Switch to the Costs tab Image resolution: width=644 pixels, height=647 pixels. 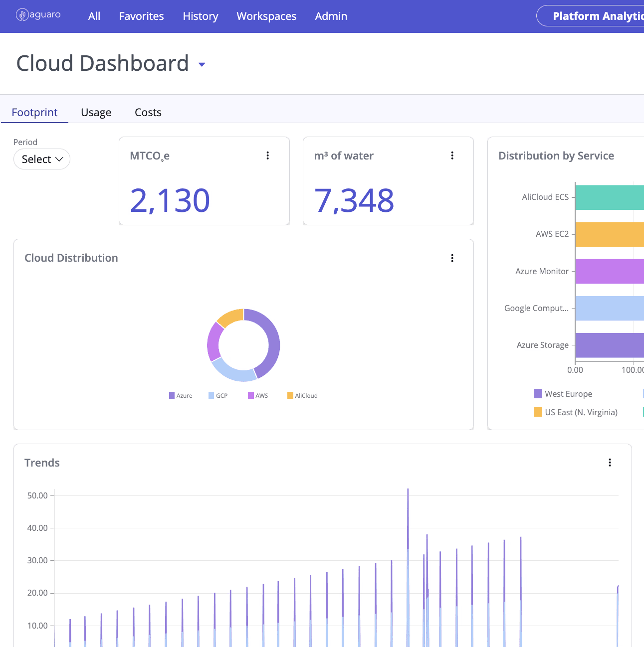point(148,112)
